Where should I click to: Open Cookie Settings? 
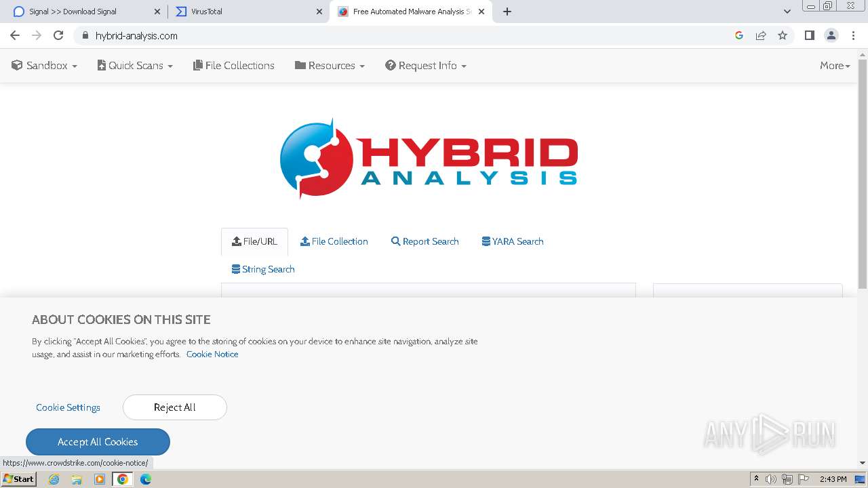click(x=68, y=407)
